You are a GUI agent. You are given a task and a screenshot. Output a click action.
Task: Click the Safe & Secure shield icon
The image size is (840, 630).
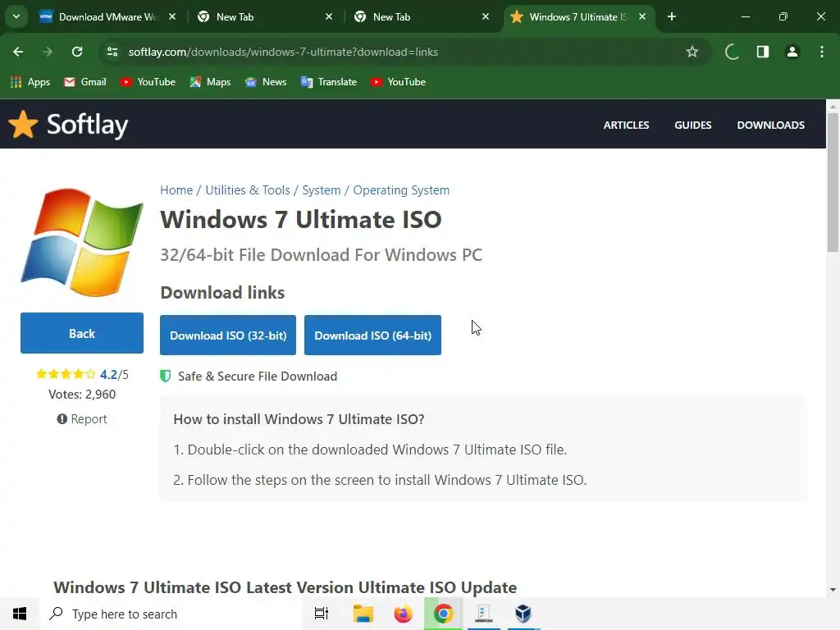pos(166,376)
